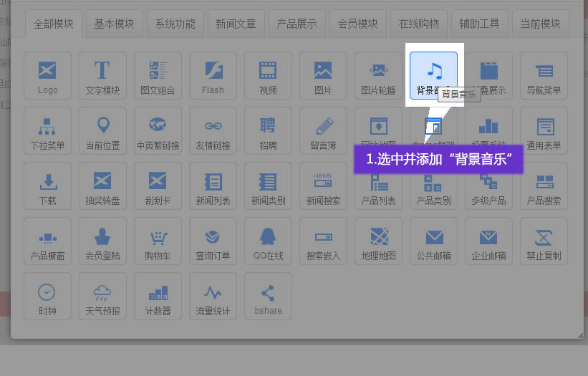The image size is (588, 376).
Task: Select the 视频 video module
Action: (x=268, y=75)
